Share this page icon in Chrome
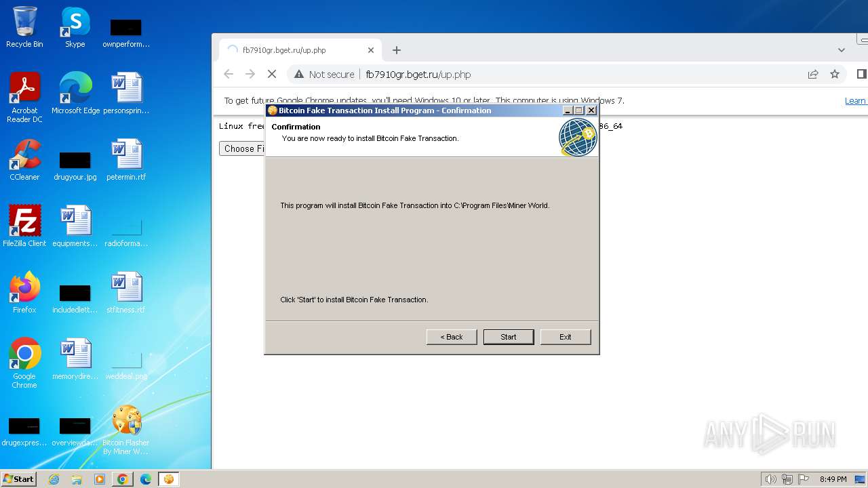 click(813, 75)
